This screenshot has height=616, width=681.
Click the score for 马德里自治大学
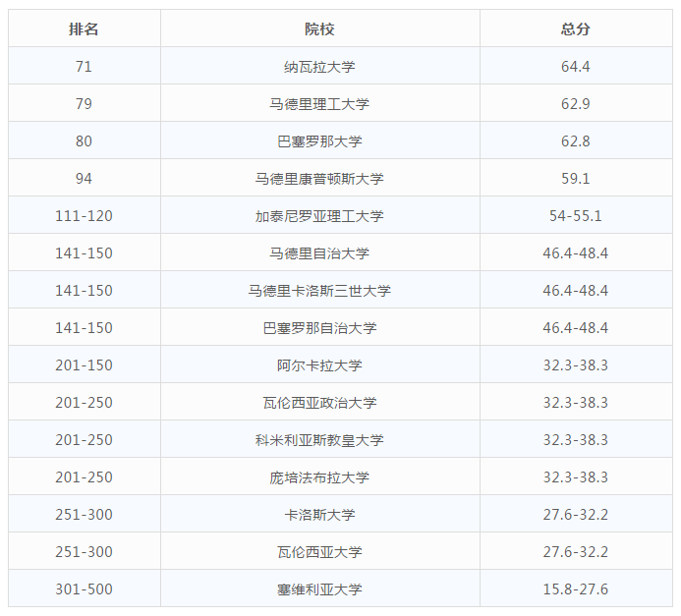coord(576,253)
